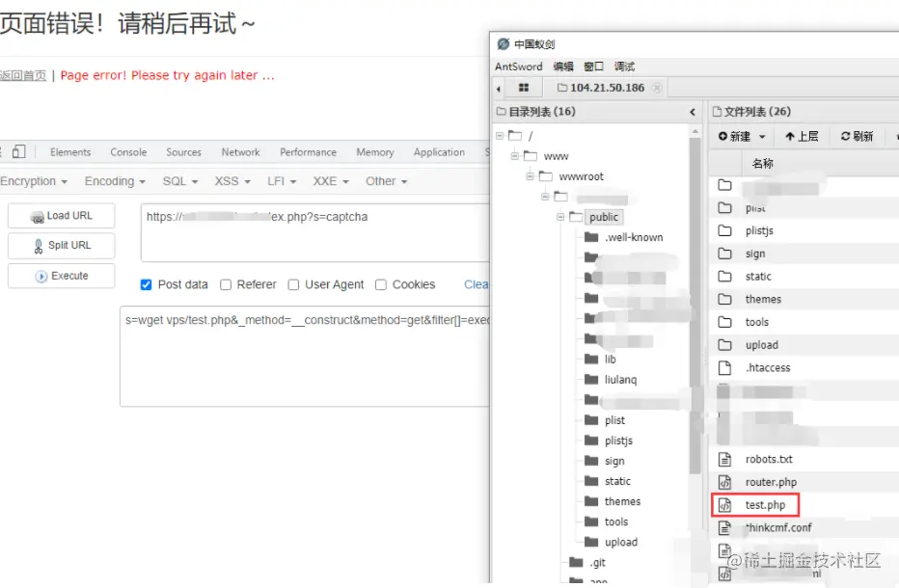Collapse the public tree node
Image resolution: width=899 pixels, height=588 pixels.
tap(560, 217)
